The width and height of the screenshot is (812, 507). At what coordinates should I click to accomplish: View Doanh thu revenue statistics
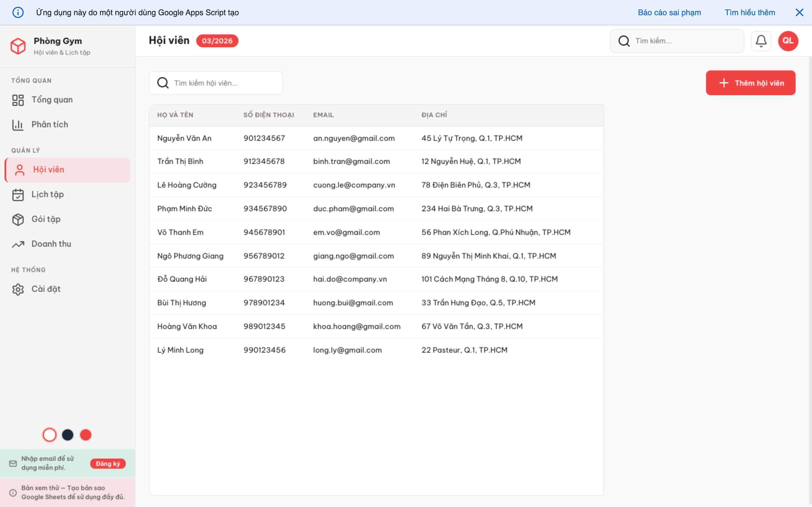(x=51, y=244)
